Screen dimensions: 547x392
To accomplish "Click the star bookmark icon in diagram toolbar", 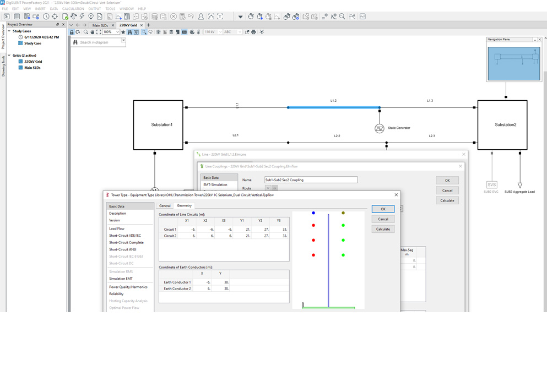I will (x=123, y=32).
